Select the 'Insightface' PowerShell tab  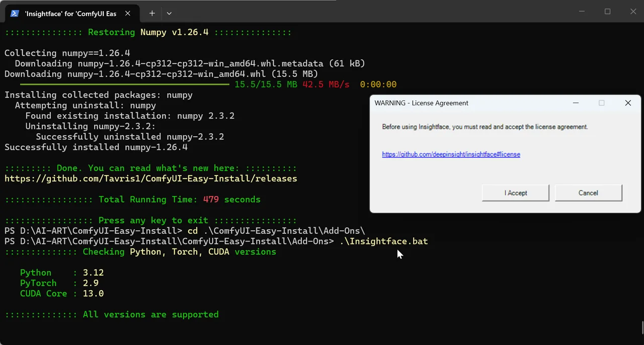point(71,14)
